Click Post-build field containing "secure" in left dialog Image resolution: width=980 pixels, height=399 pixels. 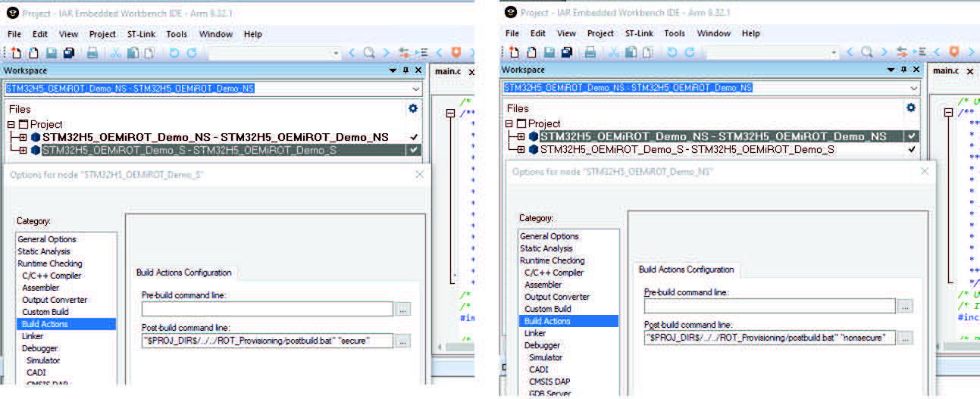[267, 341]
